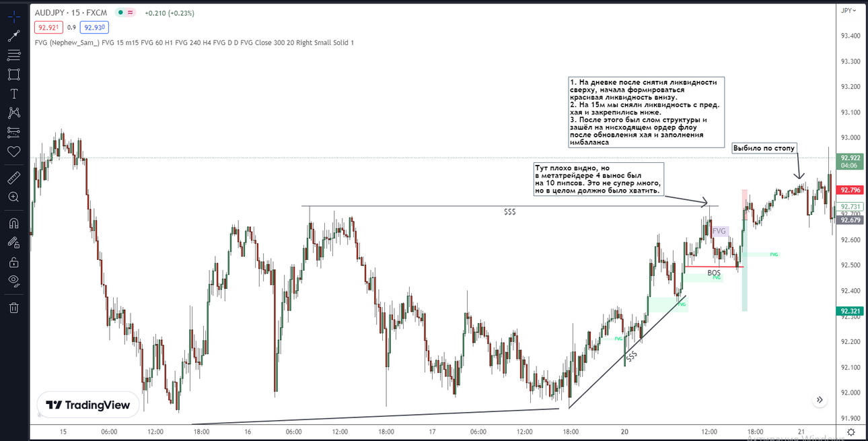The image size is (868, 441).
Task: Select the $$$ label on the upper horizontal line
Action: tap(510, 211)
